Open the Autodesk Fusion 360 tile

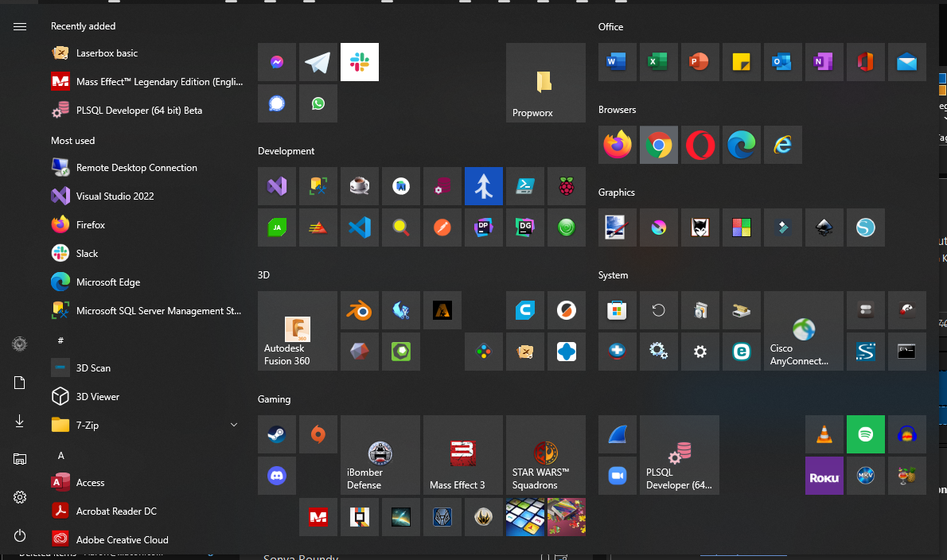click(297, 331)
